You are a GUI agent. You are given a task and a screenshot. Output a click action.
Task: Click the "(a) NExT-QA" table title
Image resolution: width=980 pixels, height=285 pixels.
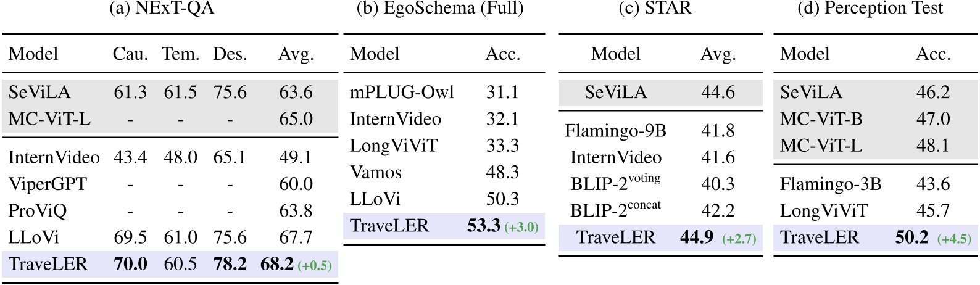(169, 9)
